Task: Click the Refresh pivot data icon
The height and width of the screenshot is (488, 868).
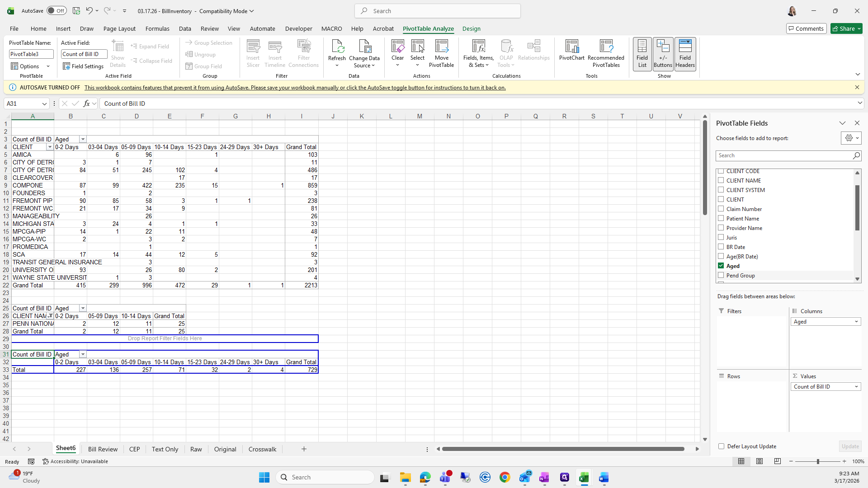Action: click(337, 47)
